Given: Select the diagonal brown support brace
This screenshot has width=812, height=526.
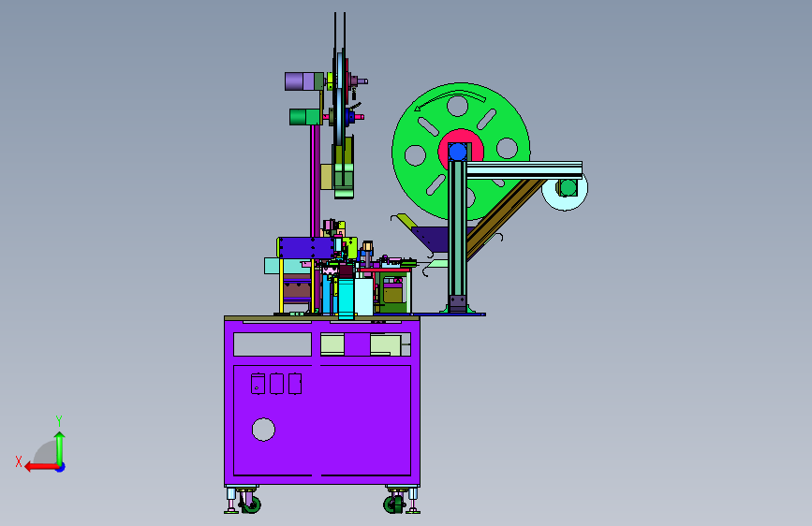Looking at the screenshot, I should pyautogui.click(x=503, y=218).
